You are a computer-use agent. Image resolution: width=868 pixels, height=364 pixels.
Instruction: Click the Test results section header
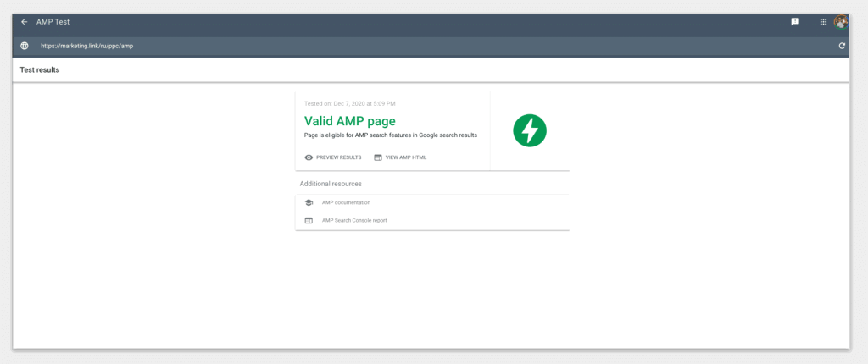(x=40, y=69)
